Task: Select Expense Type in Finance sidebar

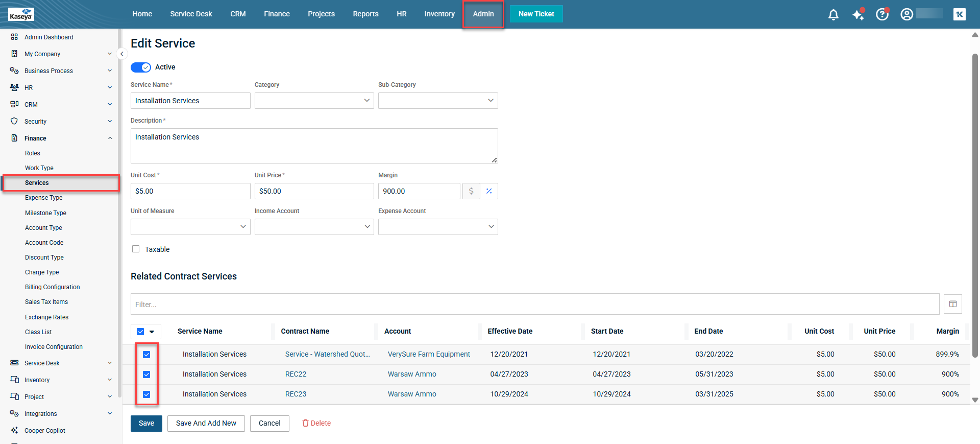Action: 44,198
